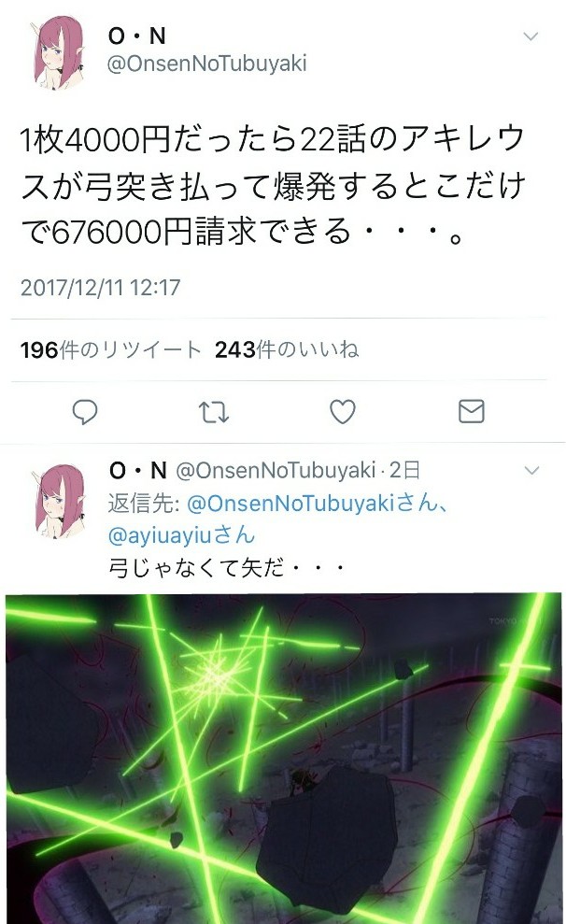
Task: Open the attached green laser anime image
Action: 284,759
